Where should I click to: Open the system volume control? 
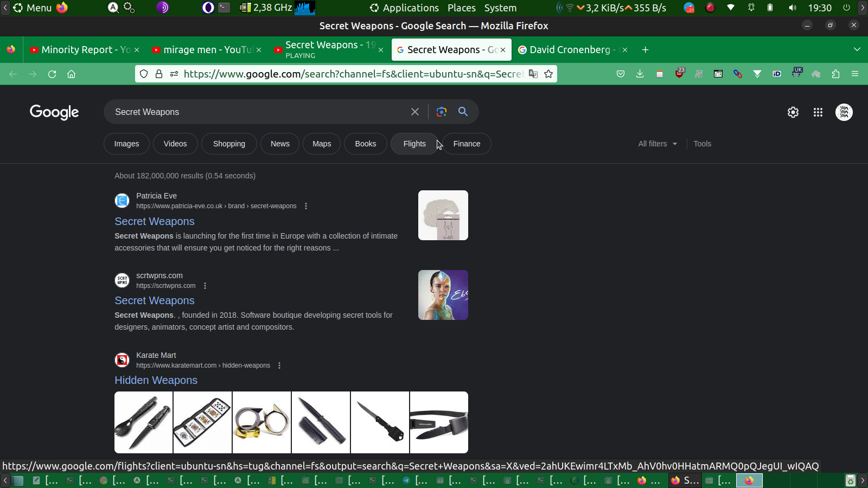793,8
